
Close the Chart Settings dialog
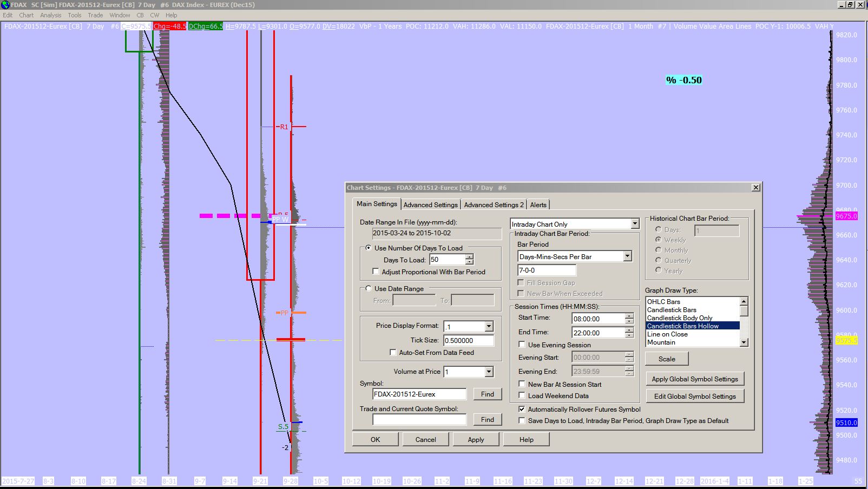point(755,188)
